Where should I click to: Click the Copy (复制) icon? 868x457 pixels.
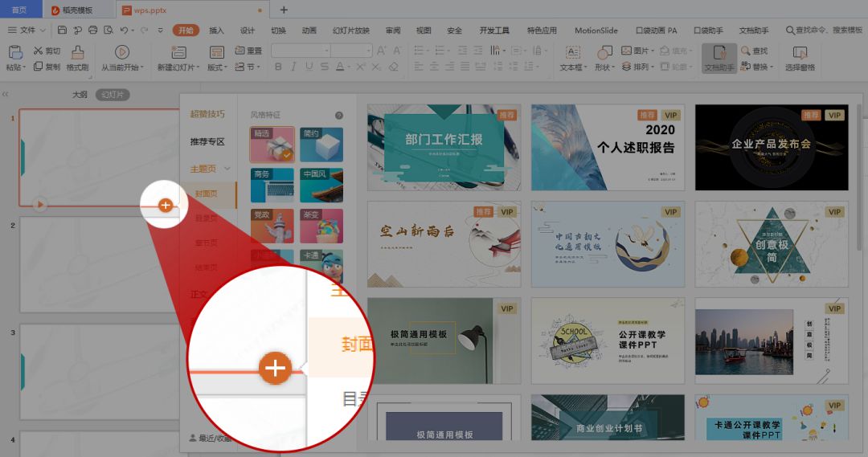[x=39, y=67]
